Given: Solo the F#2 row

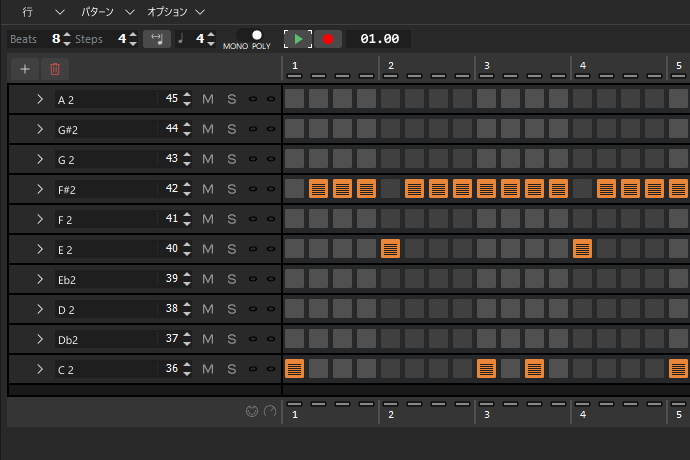Looking at the screenshot, I should click(x=231, y=189).
